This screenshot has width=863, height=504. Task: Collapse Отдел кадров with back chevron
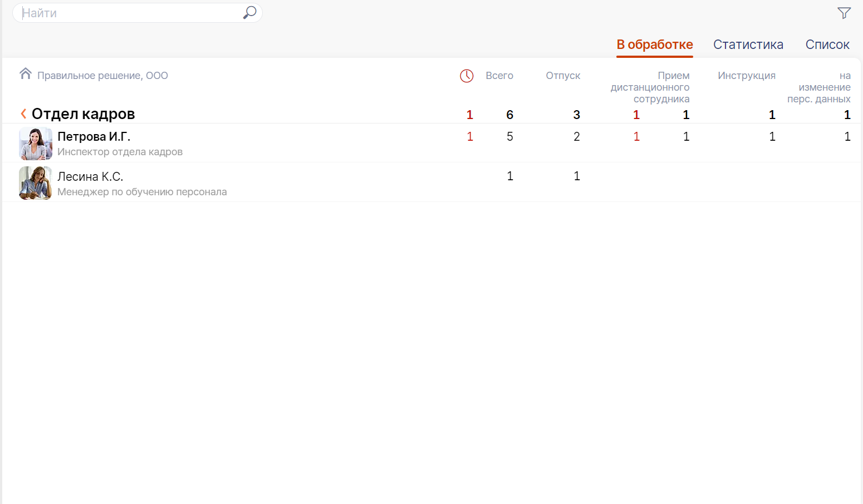pos(23,114)
